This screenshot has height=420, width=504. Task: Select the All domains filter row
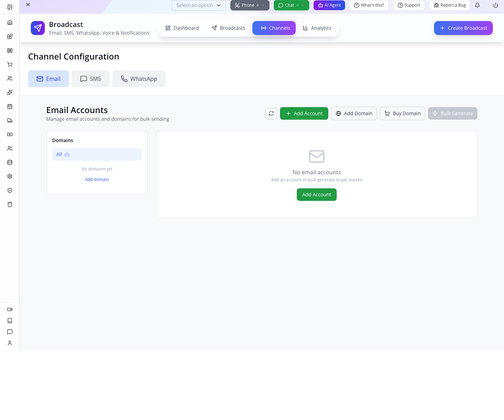(x=97, y=154)
